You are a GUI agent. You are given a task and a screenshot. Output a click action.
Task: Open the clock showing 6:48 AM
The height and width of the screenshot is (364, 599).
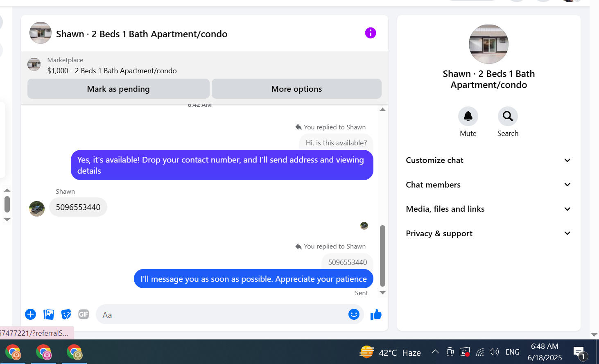tap(545, 352)
